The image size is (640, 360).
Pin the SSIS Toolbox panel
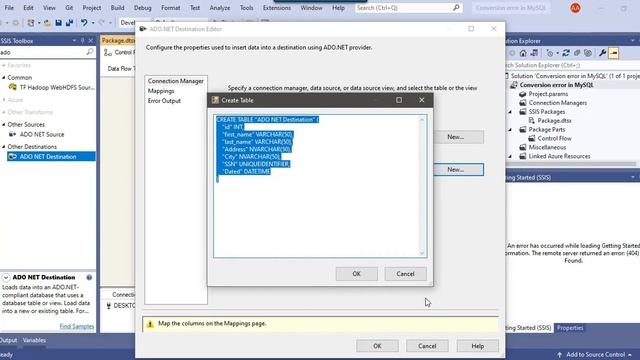(83, 41)
